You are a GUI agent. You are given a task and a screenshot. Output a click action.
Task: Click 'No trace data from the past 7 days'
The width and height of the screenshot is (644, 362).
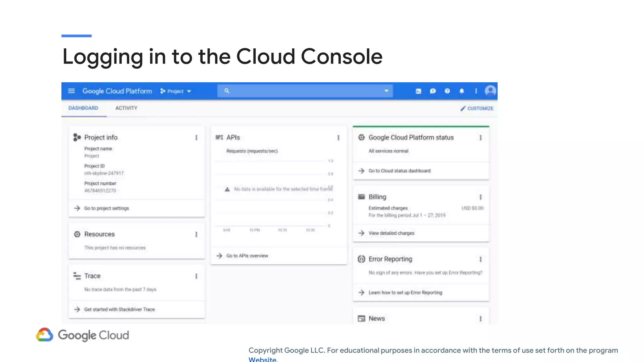(120, 289)
